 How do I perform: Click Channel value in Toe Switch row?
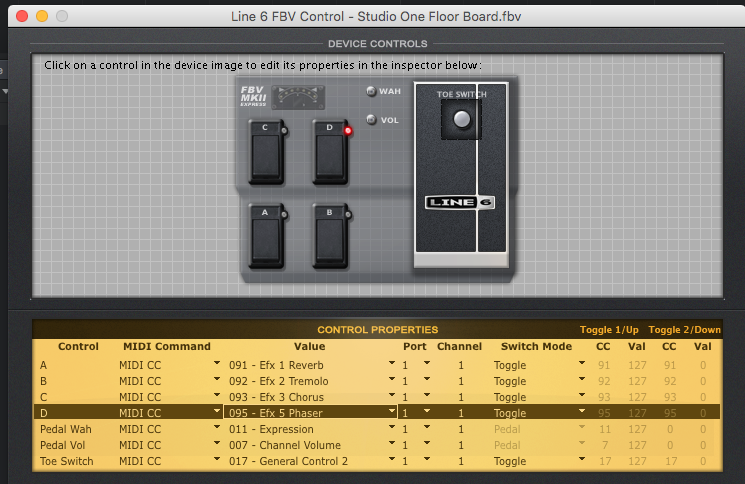pyautogui.click(x=461, y=461)
